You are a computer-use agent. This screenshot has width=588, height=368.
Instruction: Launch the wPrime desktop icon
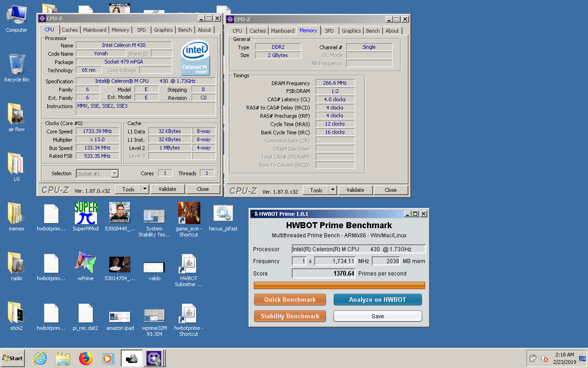85,267
